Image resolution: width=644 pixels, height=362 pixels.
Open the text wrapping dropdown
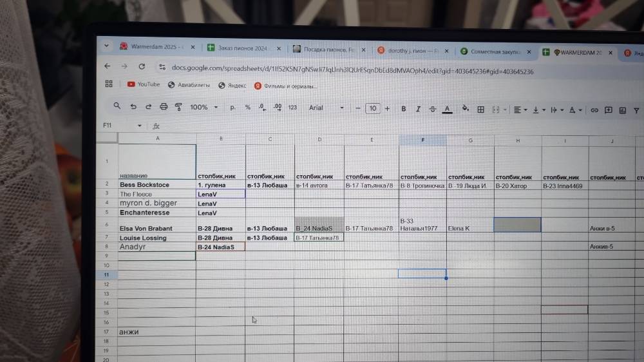point(556,110)
